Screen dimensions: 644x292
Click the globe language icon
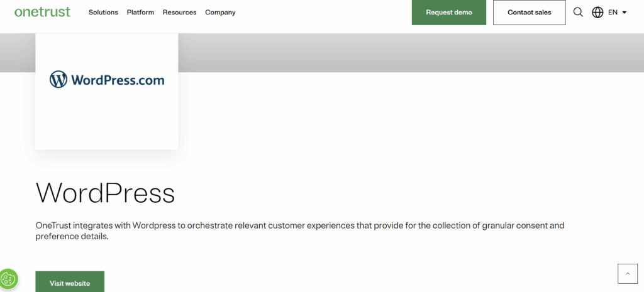[597, 13]
